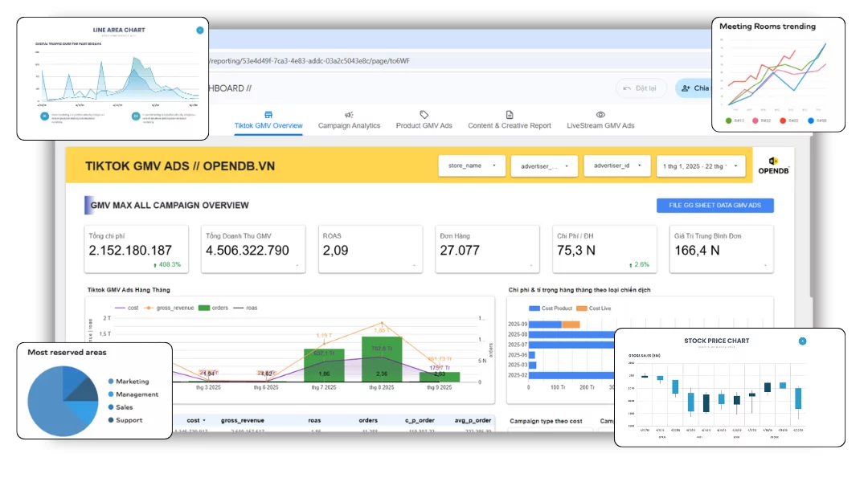868x482 pixels.
Task: Click the blue circle icon on the Line Area Chart card
Action: [199, 31]
